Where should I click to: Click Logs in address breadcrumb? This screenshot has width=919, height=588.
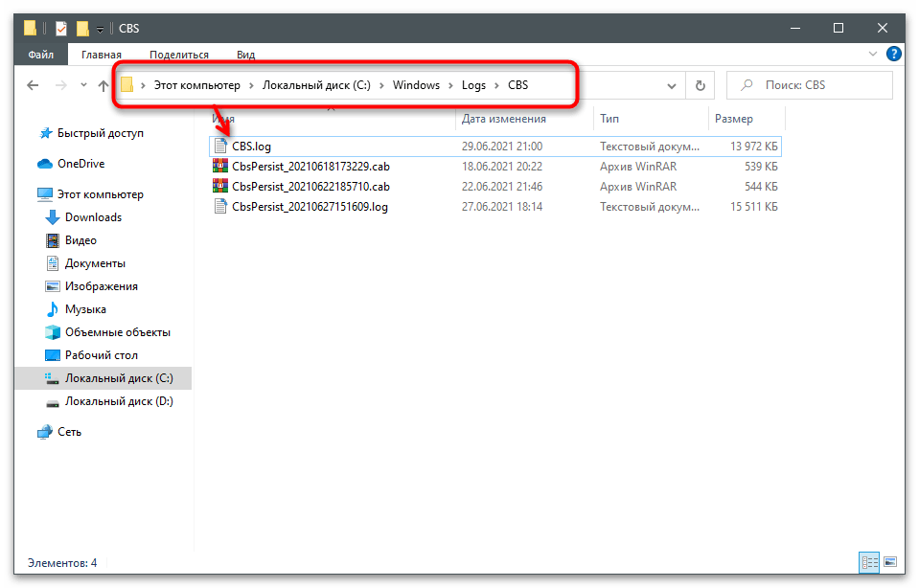pos(473,85)
